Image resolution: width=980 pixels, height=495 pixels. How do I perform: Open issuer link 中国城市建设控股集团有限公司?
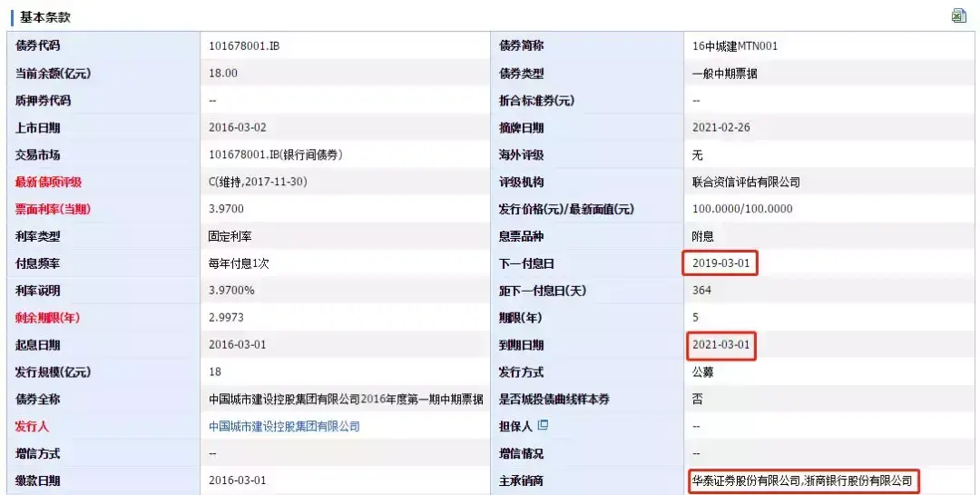(x=284, y=426)
